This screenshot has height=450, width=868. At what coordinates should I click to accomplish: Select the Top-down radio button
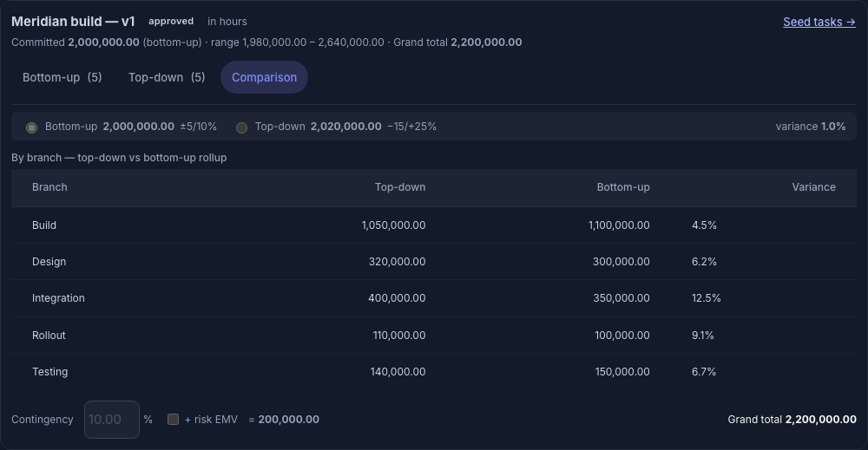(241, 127)
